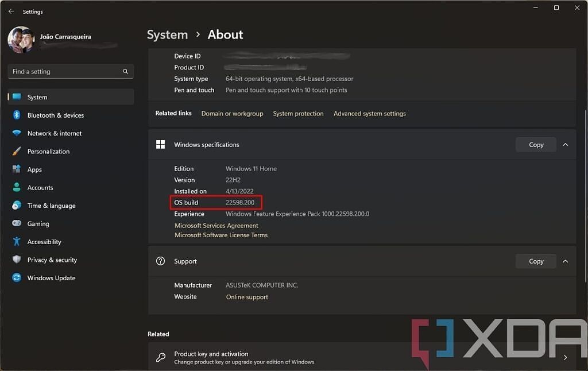Image resolution: width=588 pixels, height=371 pixels.
Task: Select Privacy & security in the sidebar
Action: [x=52, y=260]
